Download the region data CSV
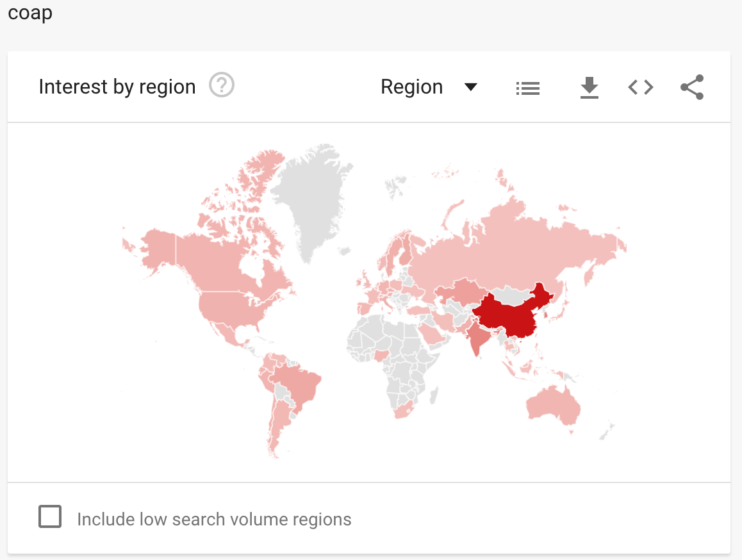The height and width of the screenshot is (560, 742). [589, 88]
